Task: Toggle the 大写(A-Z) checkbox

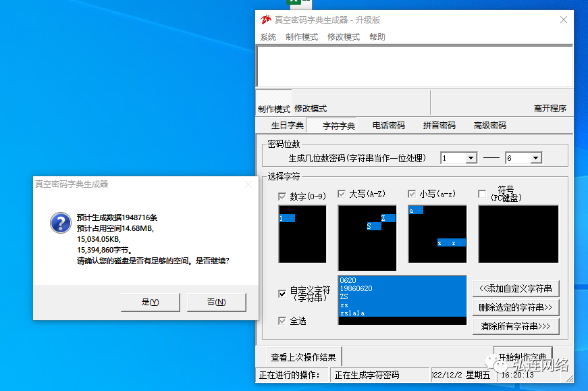Action: (341, 194)
